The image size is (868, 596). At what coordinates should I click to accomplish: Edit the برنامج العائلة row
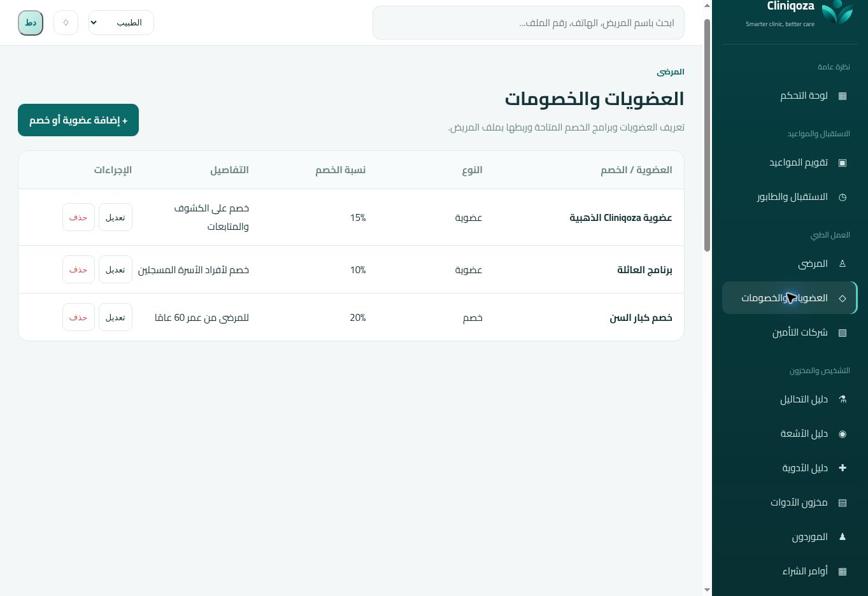115,270
